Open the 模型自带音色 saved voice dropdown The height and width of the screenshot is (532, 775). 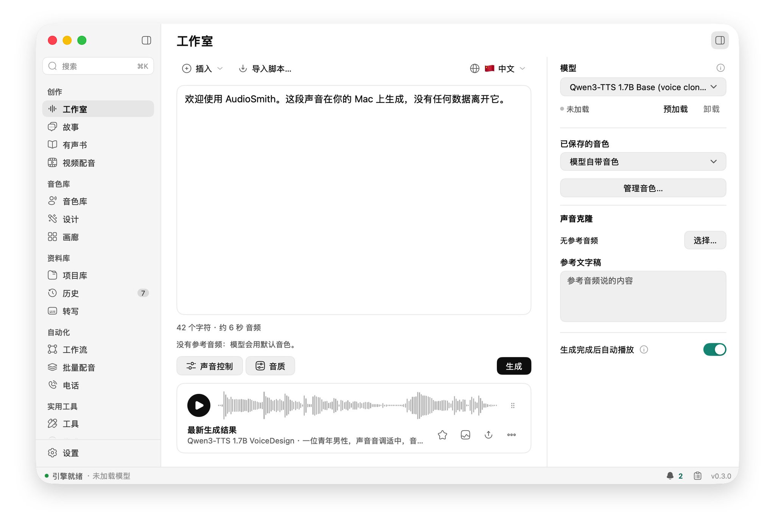(643, 162)
